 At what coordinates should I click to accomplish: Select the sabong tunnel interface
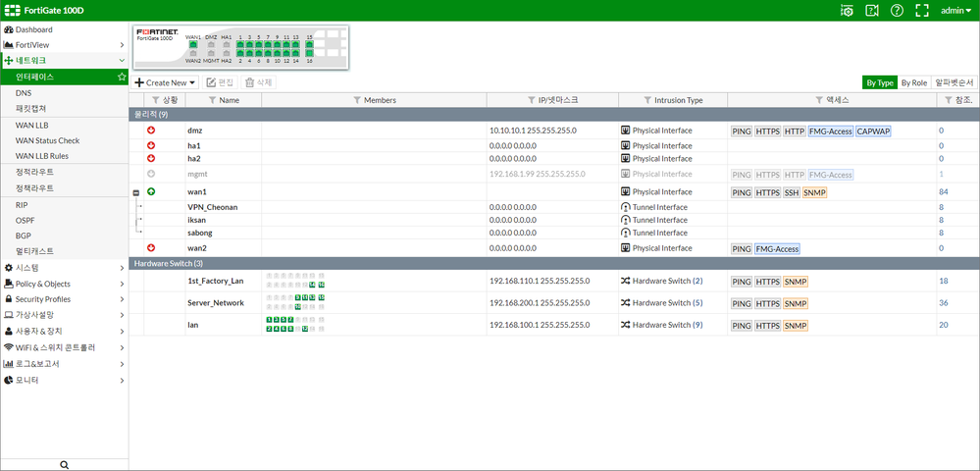pos(554,232)
